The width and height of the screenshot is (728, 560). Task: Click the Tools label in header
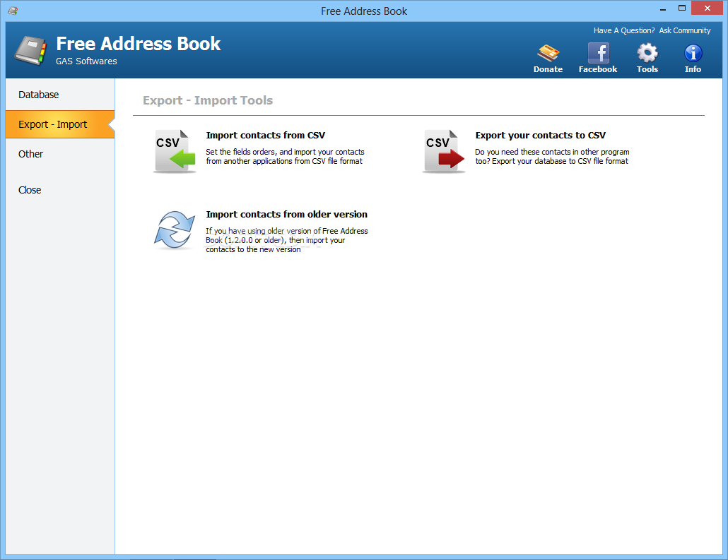647,69
